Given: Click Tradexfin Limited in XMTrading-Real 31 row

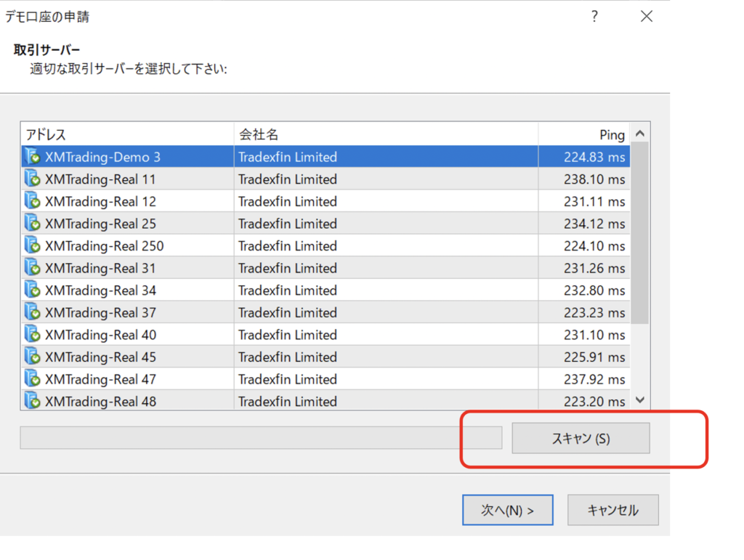Looking at the screenshot, I should coord(288,269).
